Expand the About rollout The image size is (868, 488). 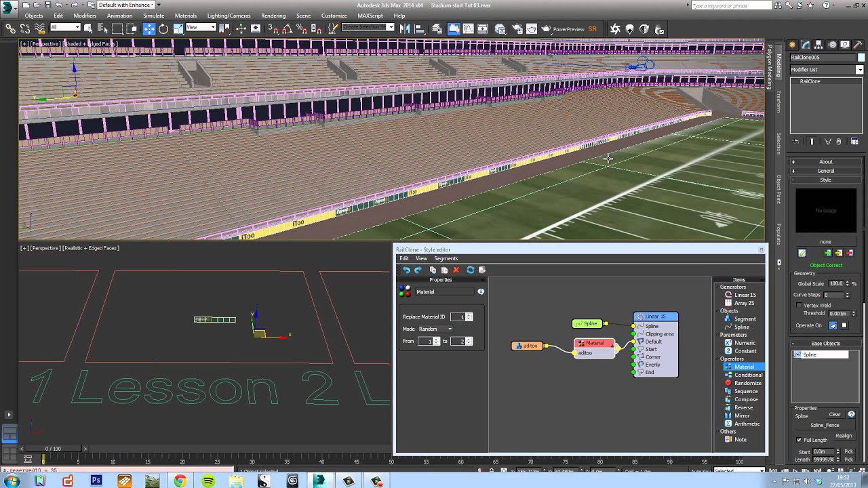826,162
